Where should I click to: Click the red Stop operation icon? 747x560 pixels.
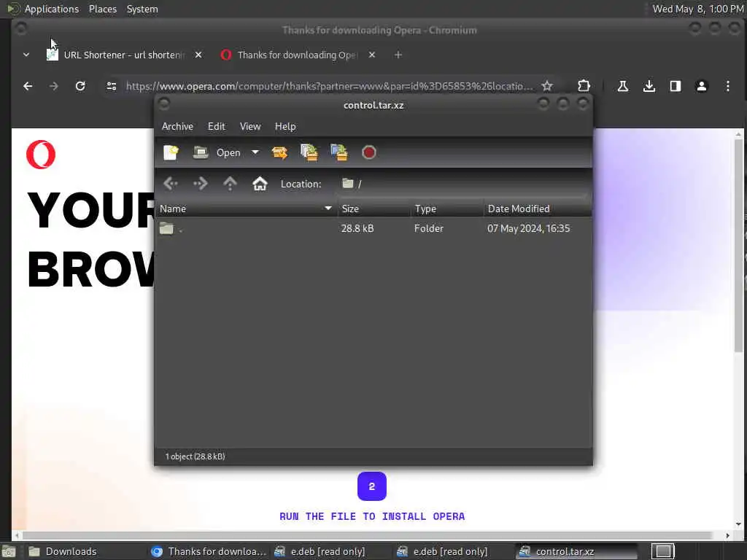click(x=368, y=152)
